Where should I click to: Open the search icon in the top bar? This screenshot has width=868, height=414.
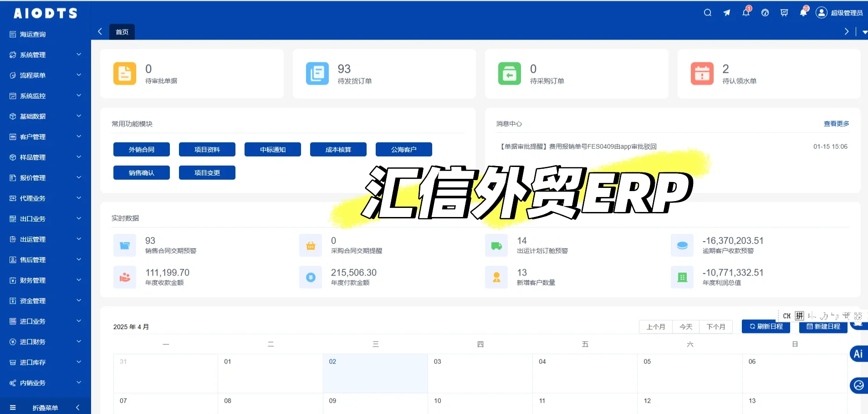pos(707,12)
